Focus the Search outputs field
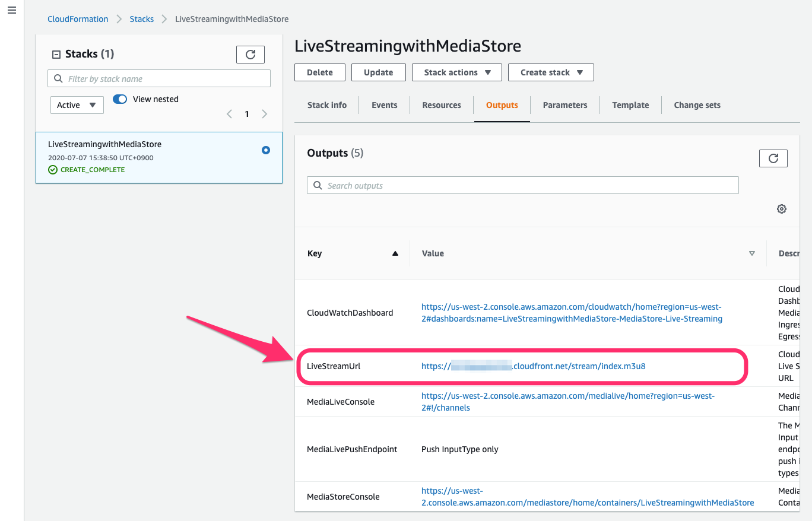 pyautogui.click(x=523, y=186)
